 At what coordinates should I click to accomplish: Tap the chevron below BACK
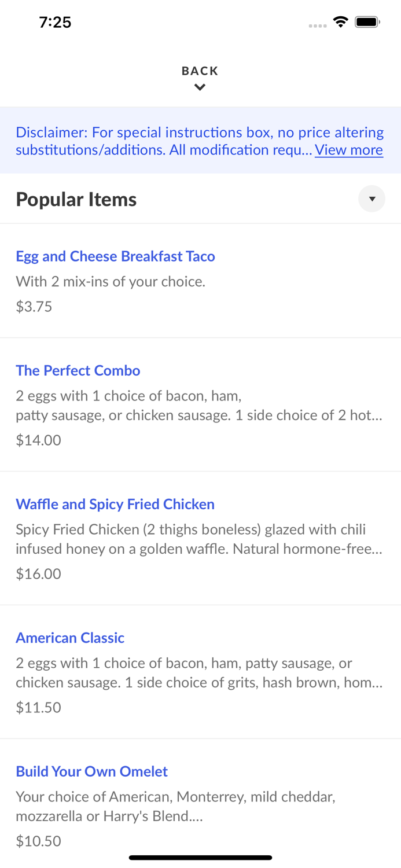[x=200, y=87]
